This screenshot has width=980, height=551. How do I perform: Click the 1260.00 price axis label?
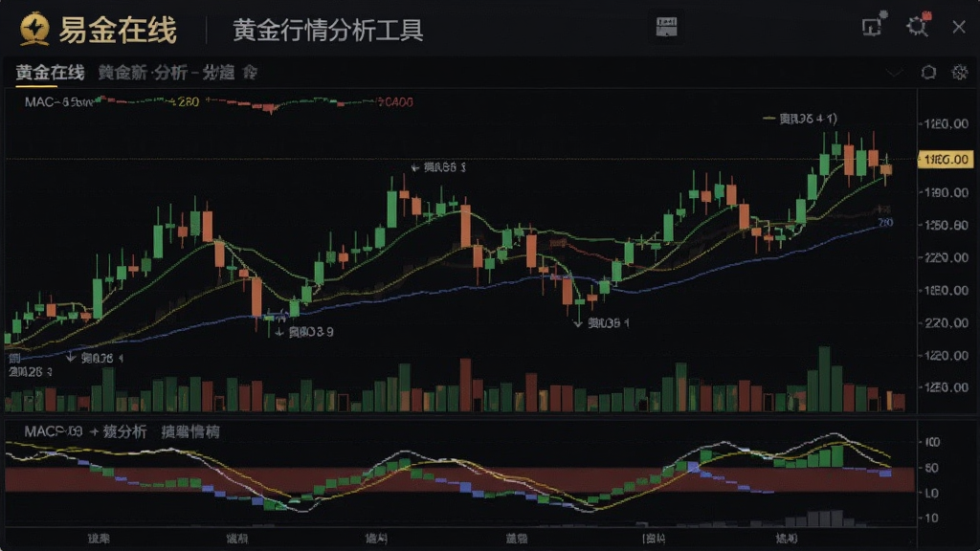tap(947, 123)
